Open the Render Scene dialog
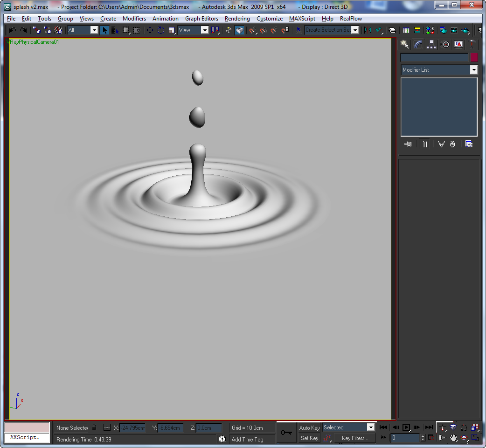 [443, 30]
